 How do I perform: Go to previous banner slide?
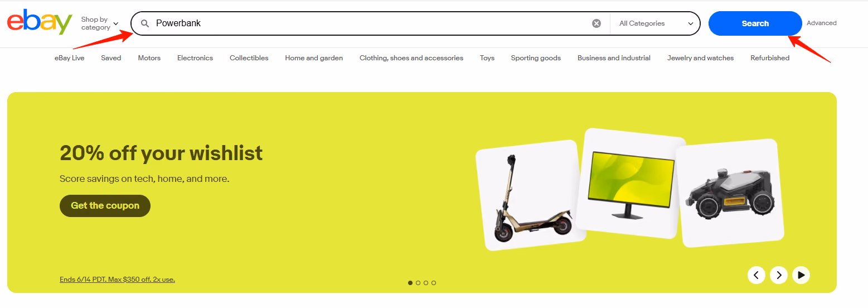[756, 275]
